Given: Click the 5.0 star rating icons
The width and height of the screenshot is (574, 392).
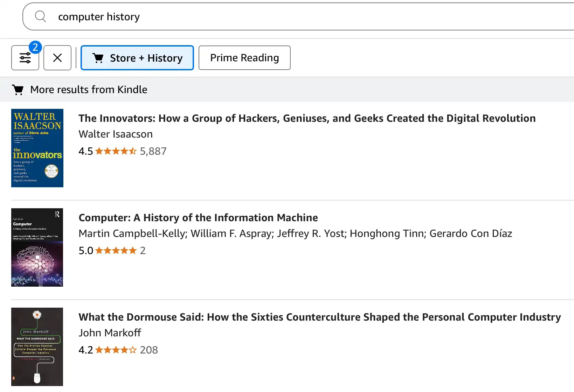Looking at the screenshot, I should click(116, 251).
